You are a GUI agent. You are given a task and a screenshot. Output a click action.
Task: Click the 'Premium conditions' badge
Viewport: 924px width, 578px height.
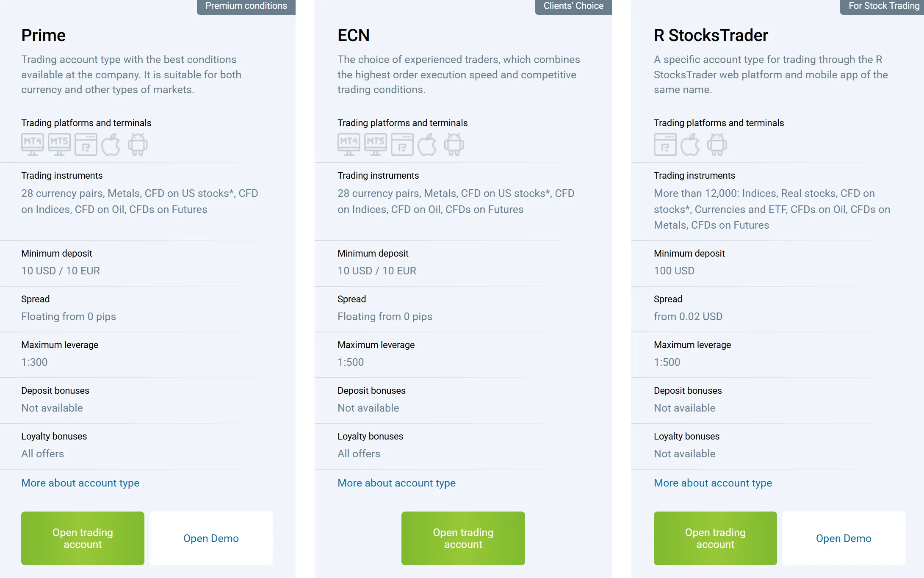(246, 6)
